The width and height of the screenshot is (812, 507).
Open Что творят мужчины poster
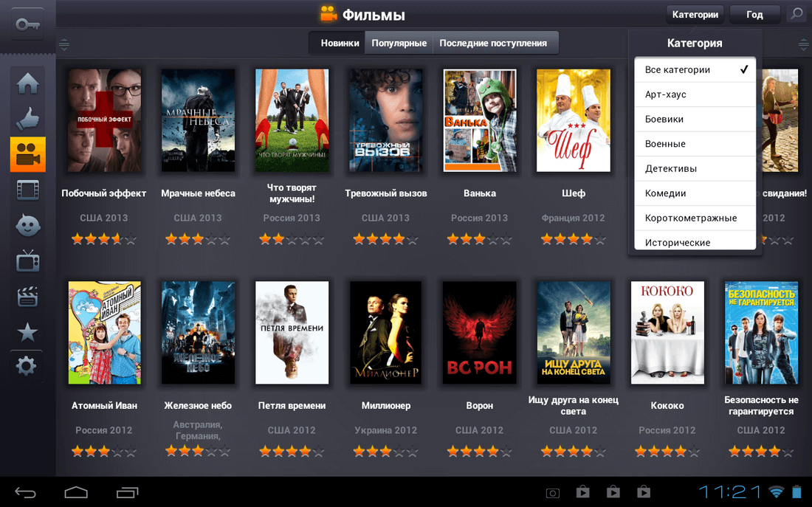point(292,120)
